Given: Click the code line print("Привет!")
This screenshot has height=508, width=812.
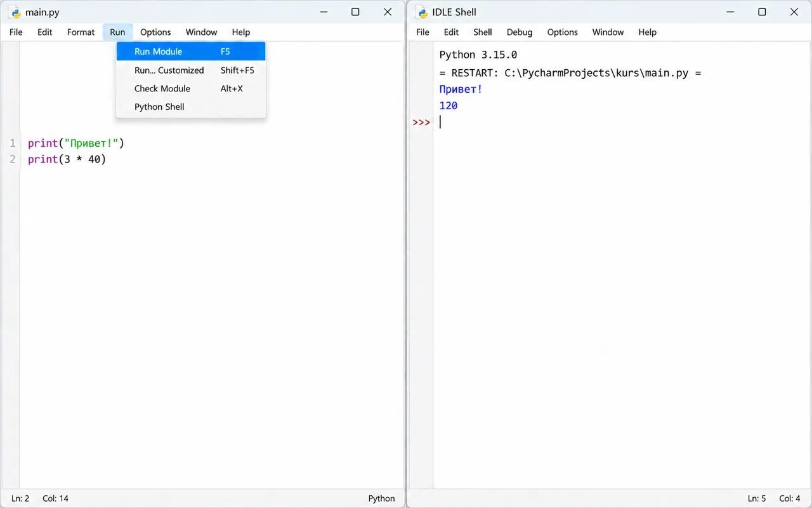Looking at the screenshot, I should pyautogui.click(x=76, y=144).
